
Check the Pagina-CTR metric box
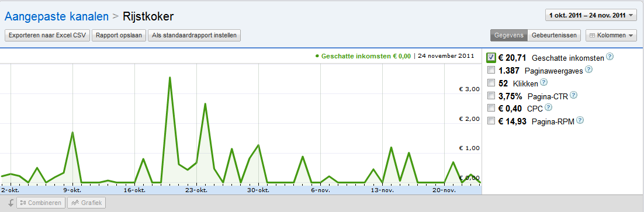(x=491, y=96)
